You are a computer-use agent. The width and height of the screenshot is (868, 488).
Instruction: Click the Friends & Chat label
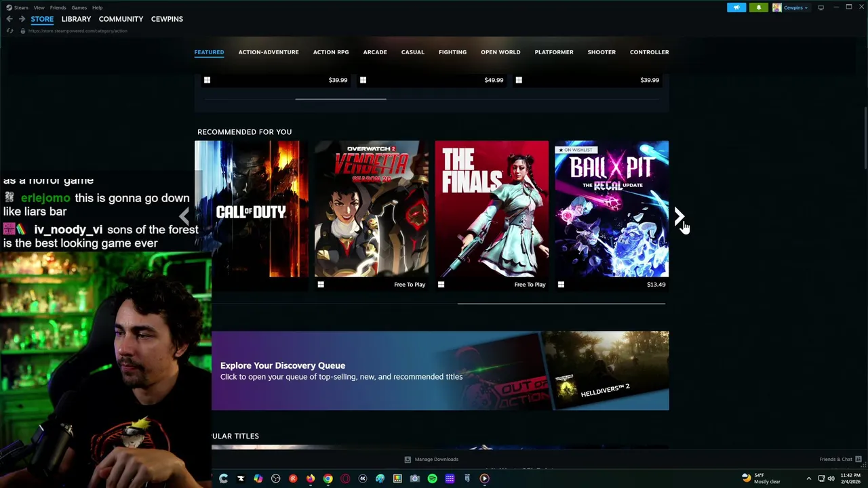[x=835, y=459]
